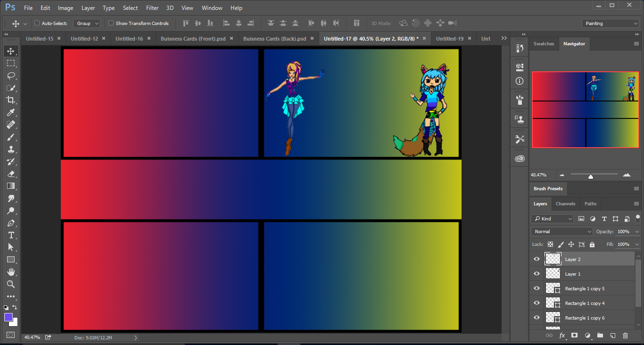This screenshot has width=644, height=345.
Task: Click the foreground color swatch
Action: pyautogui.click(x=8, y=317)
